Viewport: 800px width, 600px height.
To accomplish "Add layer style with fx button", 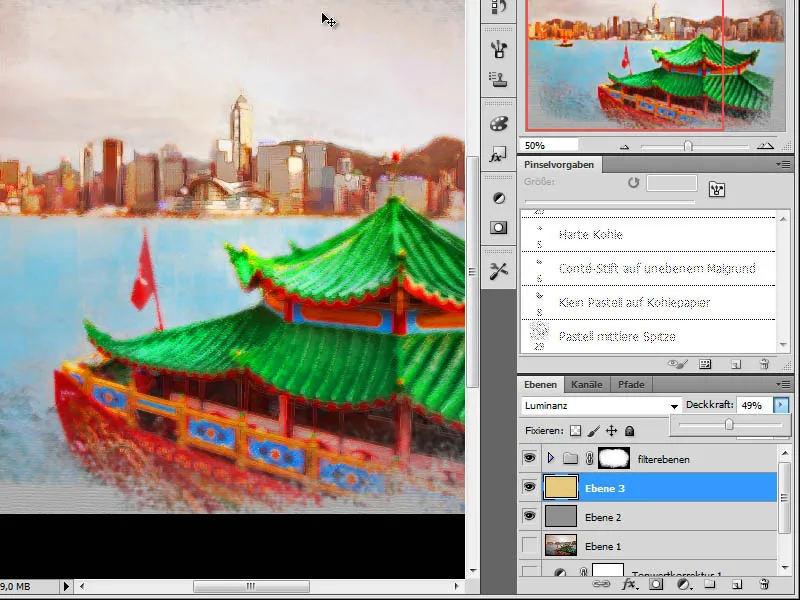I will pos(630,584).
